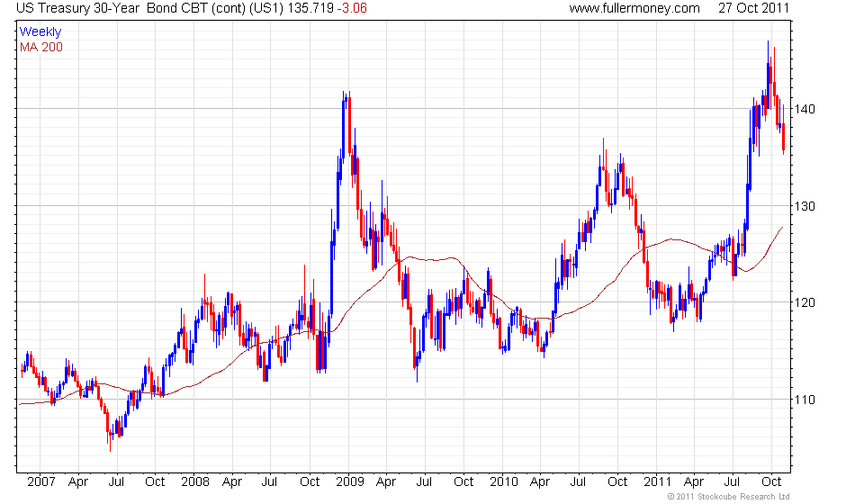The width and height of the screenshot is (864, 504).
Task: Click the last 'Oct' label at far right
Action: [771, 481]
